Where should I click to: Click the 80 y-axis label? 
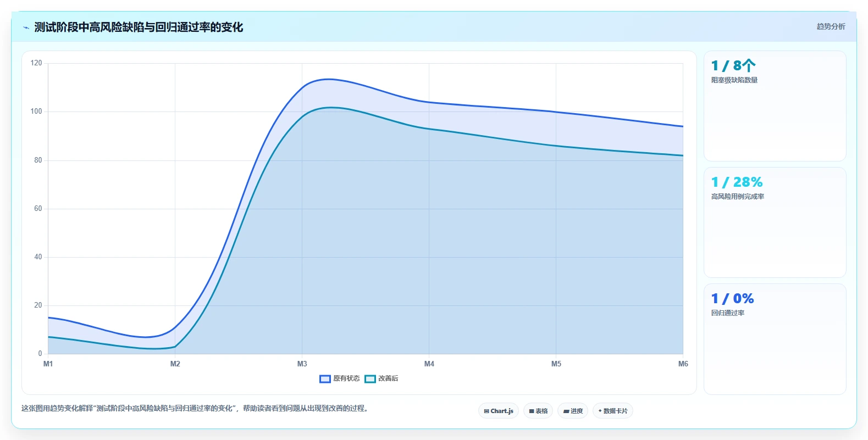click(x=38, y=160)
